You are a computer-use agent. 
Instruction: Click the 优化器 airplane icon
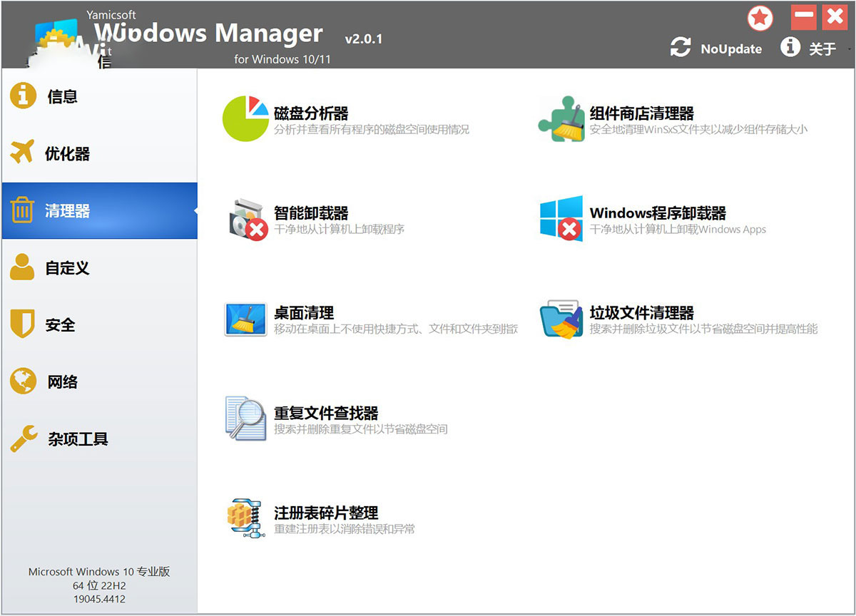tap(23, 153)
